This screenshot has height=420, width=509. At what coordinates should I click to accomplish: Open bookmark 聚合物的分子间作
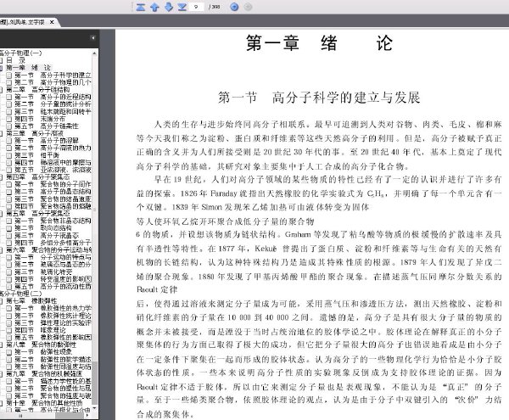65,184
